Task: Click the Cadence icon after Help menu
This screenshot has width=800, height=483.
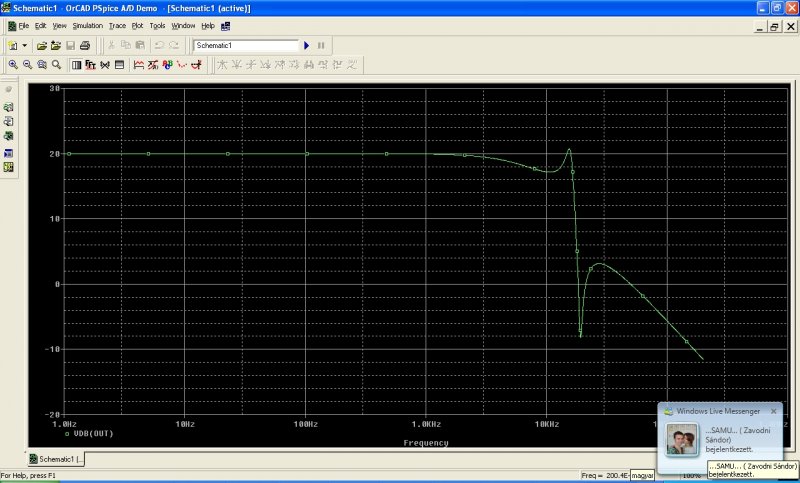Action: (226, 26)
